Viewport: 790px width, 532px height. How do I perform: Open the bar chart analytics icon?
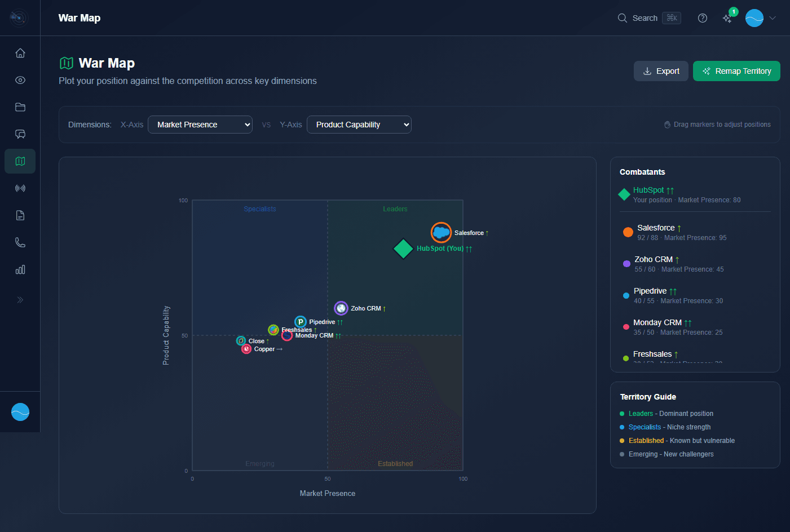(x=20, y=270)
